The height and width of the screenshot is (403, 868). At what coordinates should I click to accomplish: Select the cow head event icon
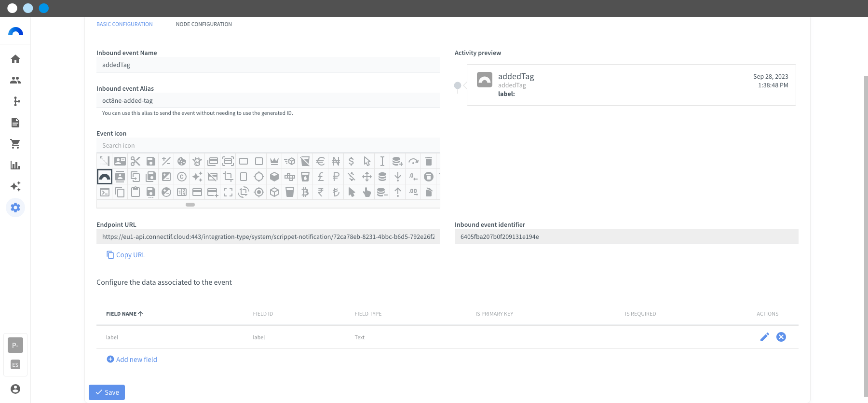pyautogui.click(x=197, y=161)
